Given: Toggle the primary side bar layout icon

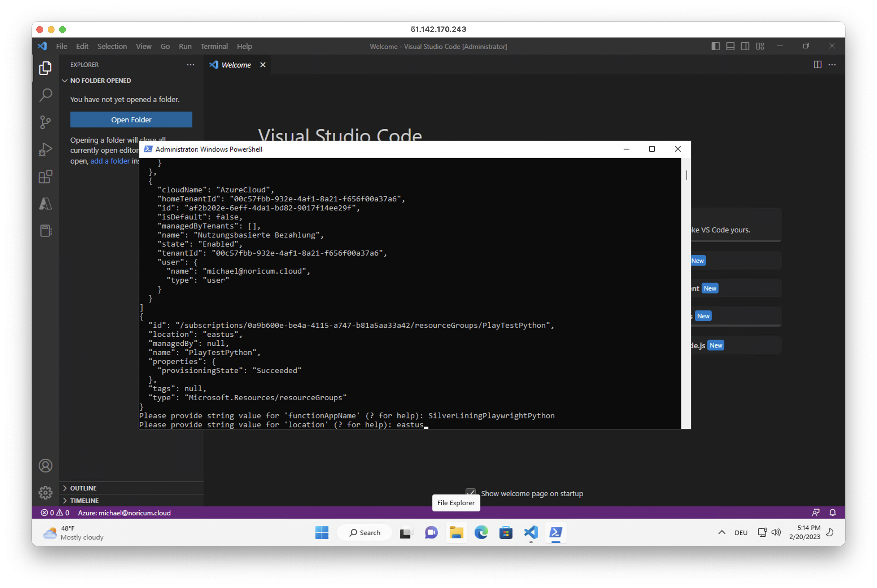Looking at the screenshot, I should [715, 46].
